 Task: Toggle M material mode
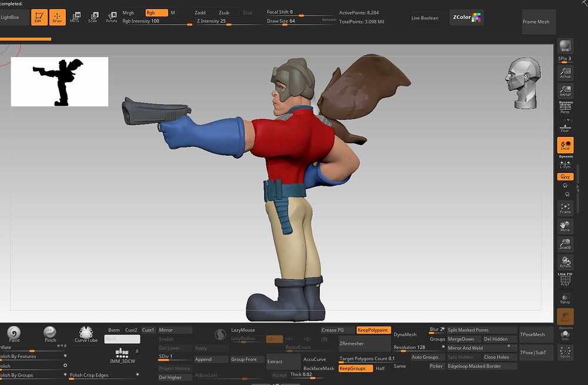point(173,13)
